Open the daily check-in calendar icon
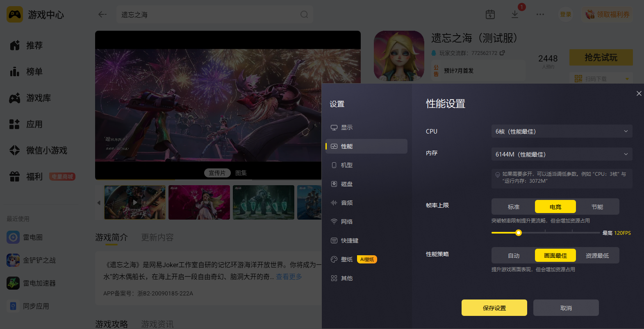Viewport: 644px width, 329px height. coord(490,14)
